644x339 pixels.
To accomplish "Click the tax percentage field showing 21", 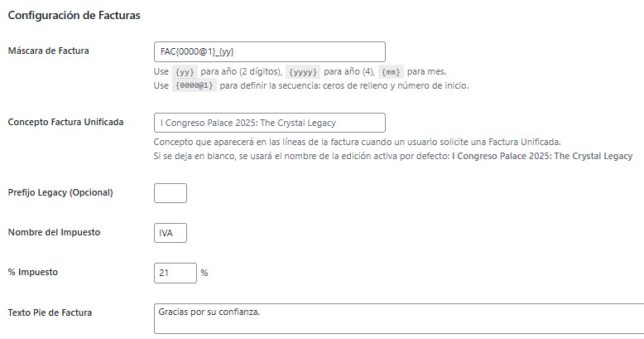I will click(x=175, y=273).
